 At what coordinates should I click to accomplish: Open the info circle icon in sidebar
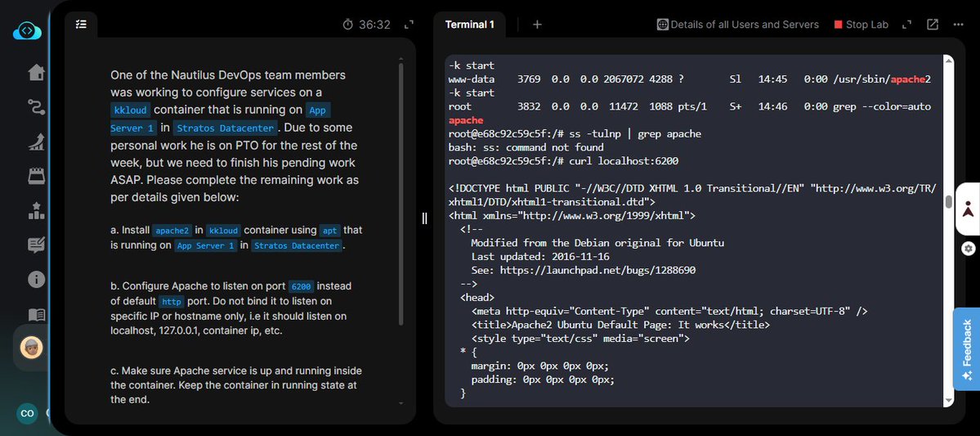click(x=36, y=279)
